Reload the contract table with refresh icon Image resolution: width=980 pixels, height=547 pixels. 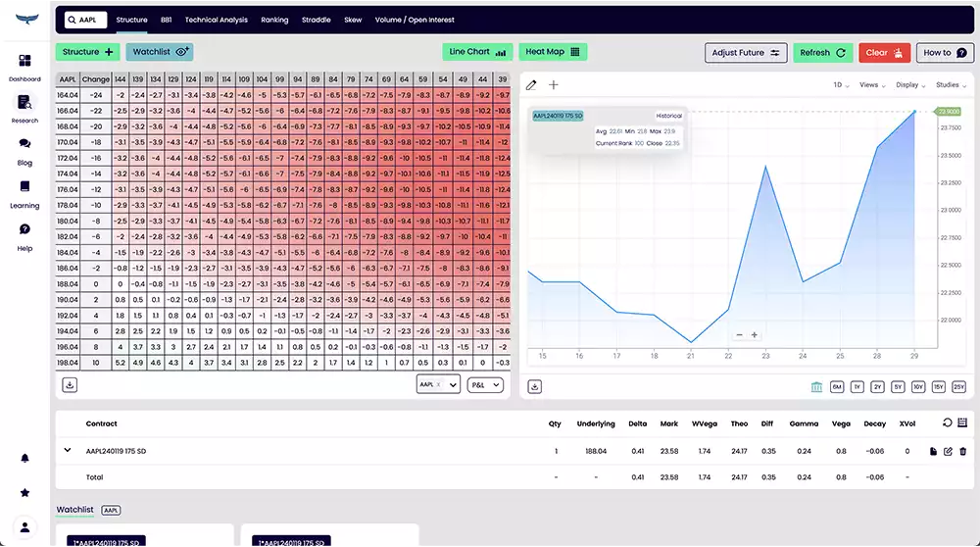coord(947,423)
